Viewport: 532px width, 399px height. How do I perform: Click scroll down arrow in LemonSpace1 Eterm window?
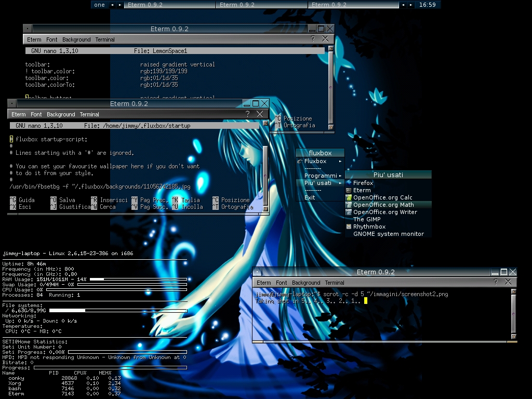(x=330, y=127)
